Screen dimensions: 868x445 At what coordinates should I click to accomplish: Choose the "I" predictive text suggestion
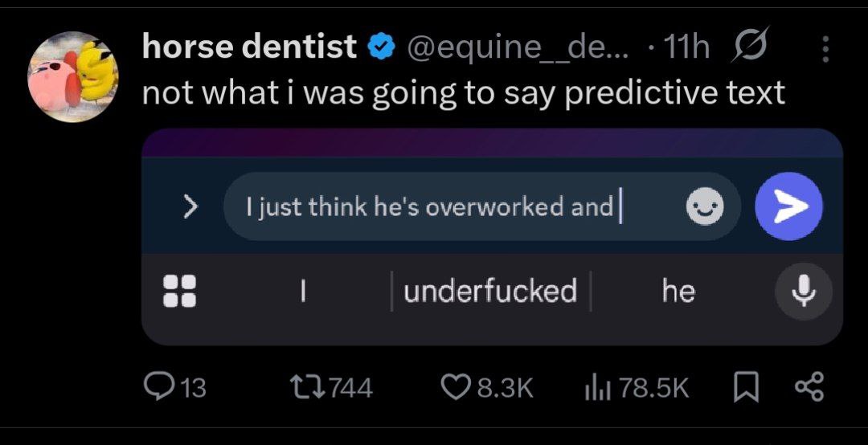pyautogui.click(x=302, y=292)
